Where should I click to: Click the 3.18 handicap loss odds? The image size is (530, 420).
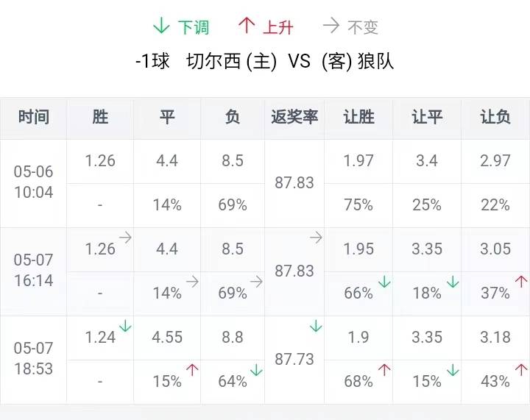tap(495, 338)
